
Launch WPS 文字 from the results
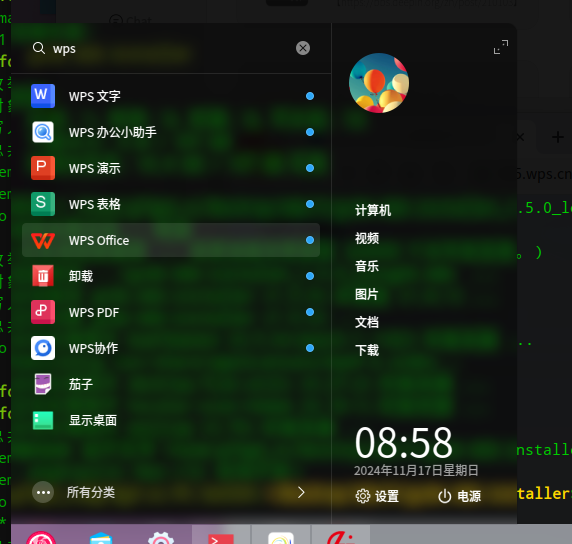point(171,96)
